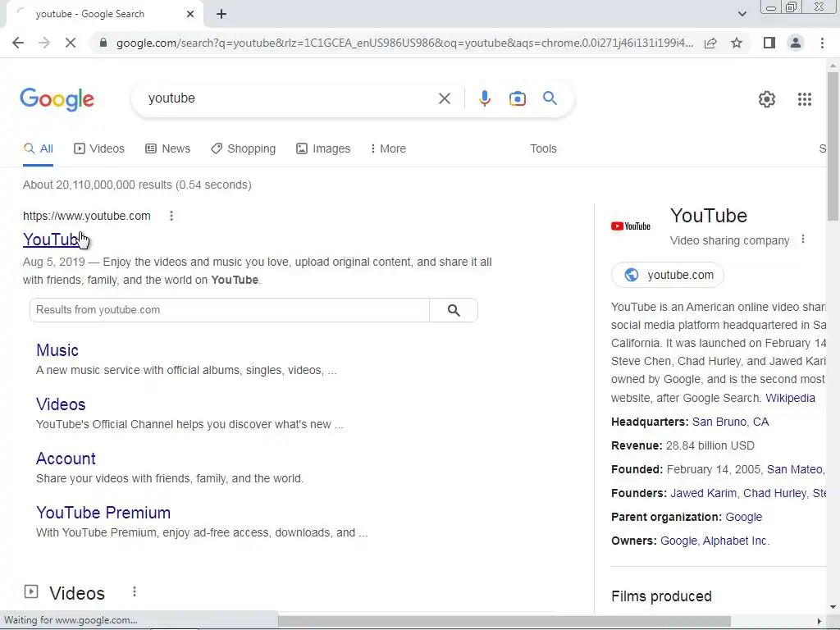This screenshot has width=840, height=630.
Task: Open the Music sitelink
Action: click(57, 350)
